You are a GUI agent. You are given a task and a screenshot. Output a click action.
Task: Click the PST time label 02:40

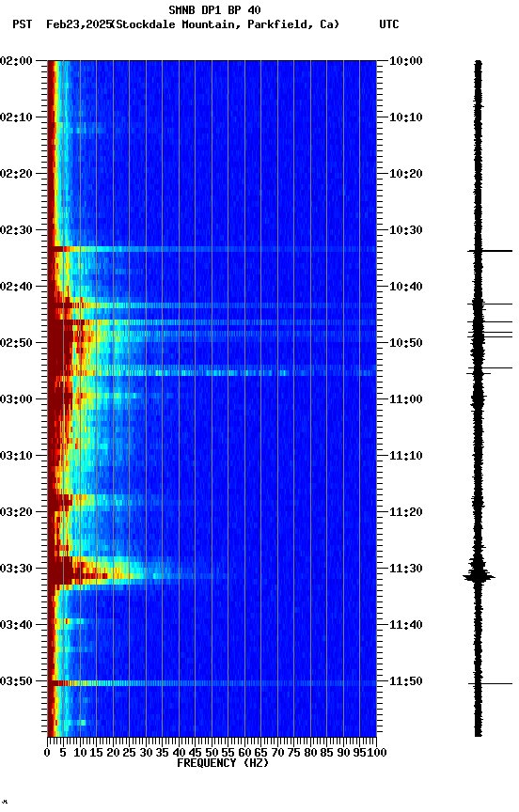16,287
